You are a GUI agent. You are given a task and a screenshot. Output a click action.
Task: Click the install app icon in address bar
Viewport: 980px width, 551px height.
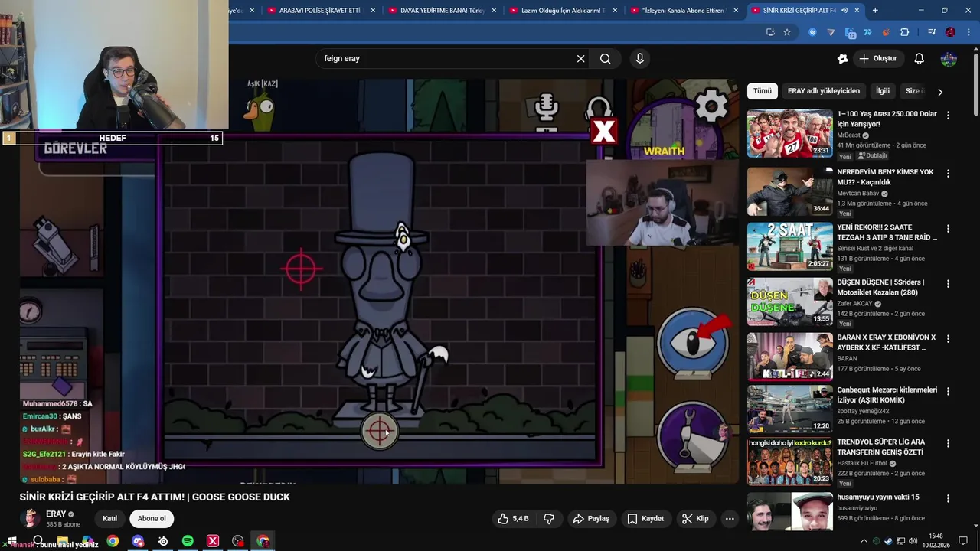(770, 32)
